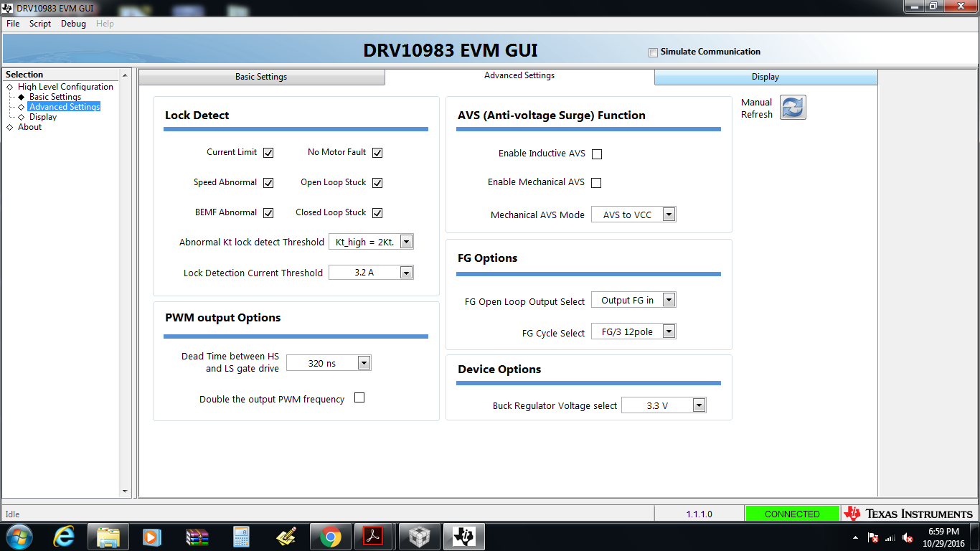Click the Lock Detect section heading
This screenshot has height=551, width=980.
(x=197, y=116)
